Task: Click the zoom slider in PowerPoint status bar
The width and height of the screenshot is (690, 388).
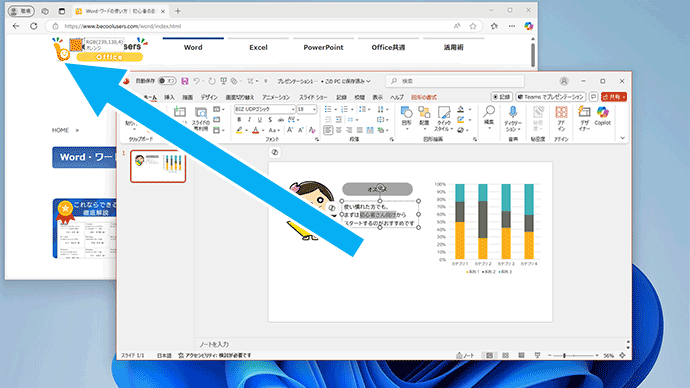Action: [573, 355]
